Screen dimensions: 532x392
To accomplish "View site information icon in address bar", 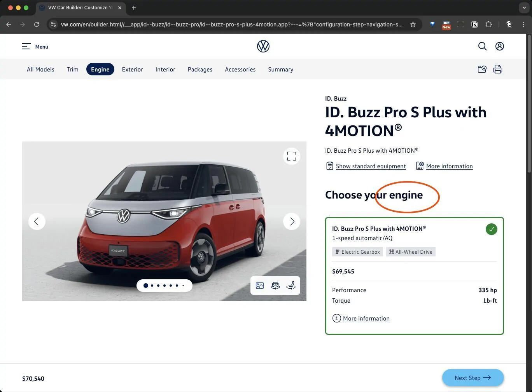I will [x=53, y=24].
